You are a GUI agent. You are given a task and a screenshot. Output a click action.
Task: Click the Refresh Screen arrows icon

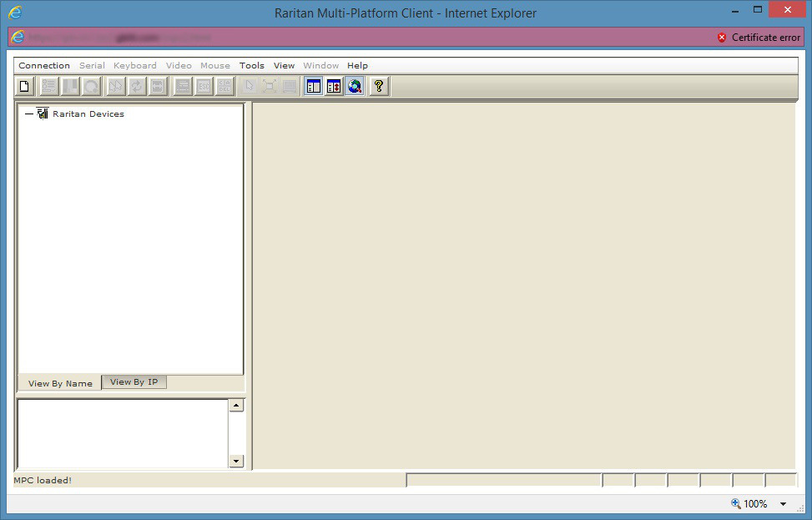(x=137, y=86)
